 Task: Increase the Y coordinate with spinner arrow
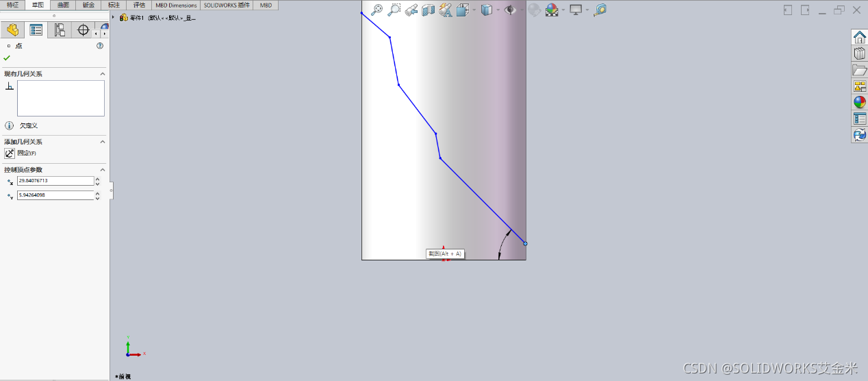pos(97,193)
